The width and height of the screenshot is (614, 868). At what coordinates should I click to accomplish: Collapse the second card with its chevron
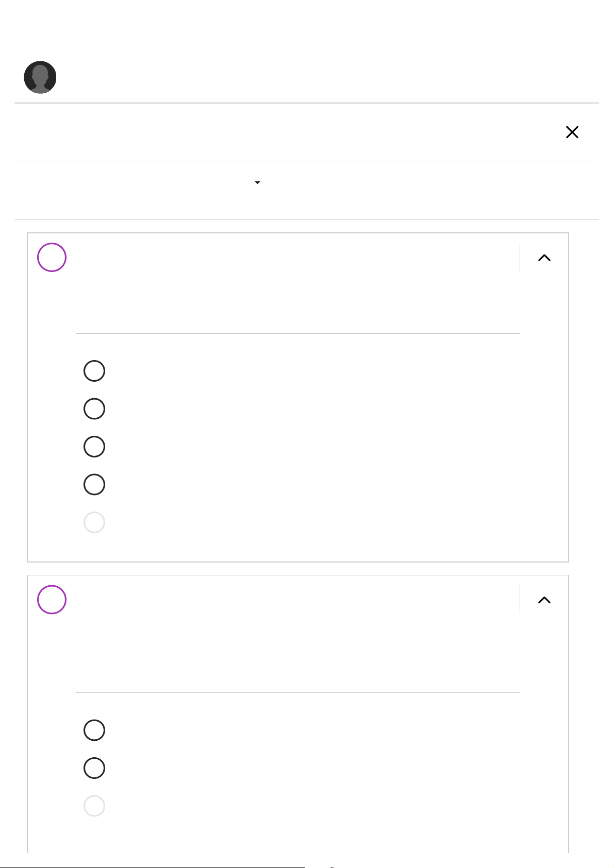(x=544, y=600)
